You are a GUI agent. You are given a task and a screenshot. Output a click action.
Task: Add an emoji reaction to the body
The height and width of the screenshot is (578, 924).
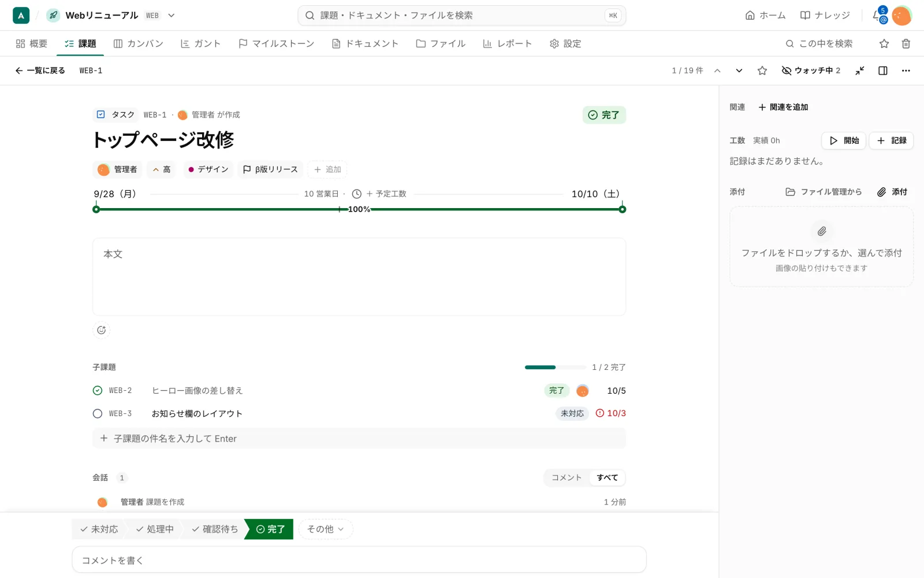tap(102, 330)
